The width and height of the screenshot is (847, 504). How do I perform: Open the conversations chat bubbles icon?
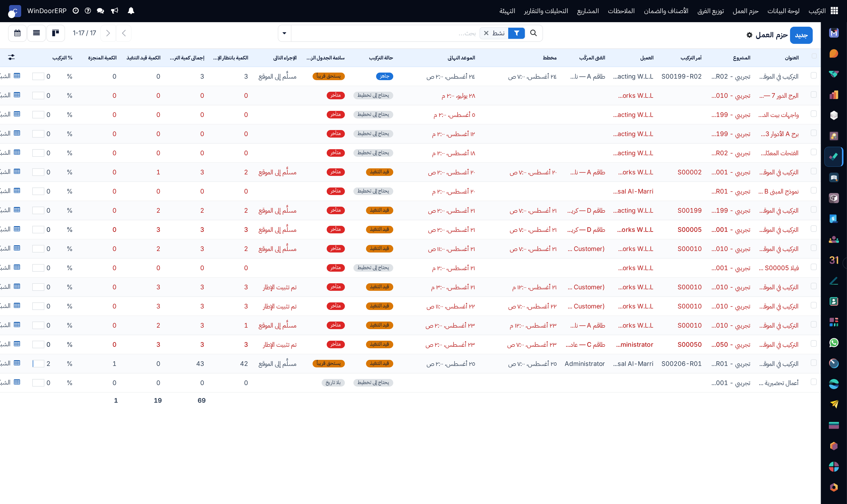point(100,11)
